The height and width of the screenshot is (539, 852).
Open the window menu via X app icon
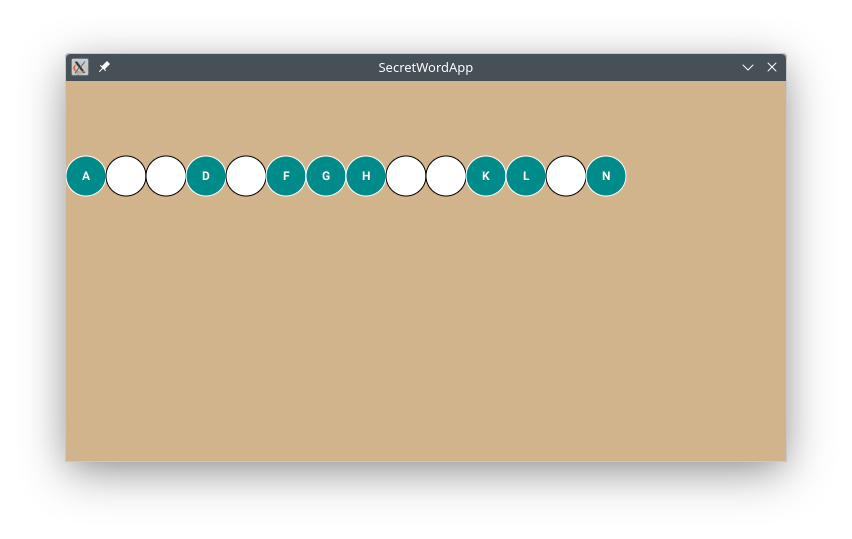pyautogui.click(x=80, y=67)
